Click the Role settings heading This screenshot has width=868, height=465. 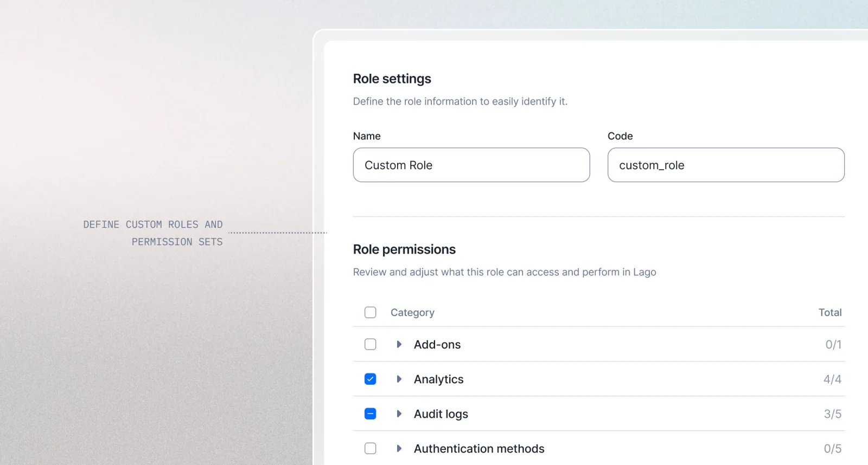coord(392,79)
